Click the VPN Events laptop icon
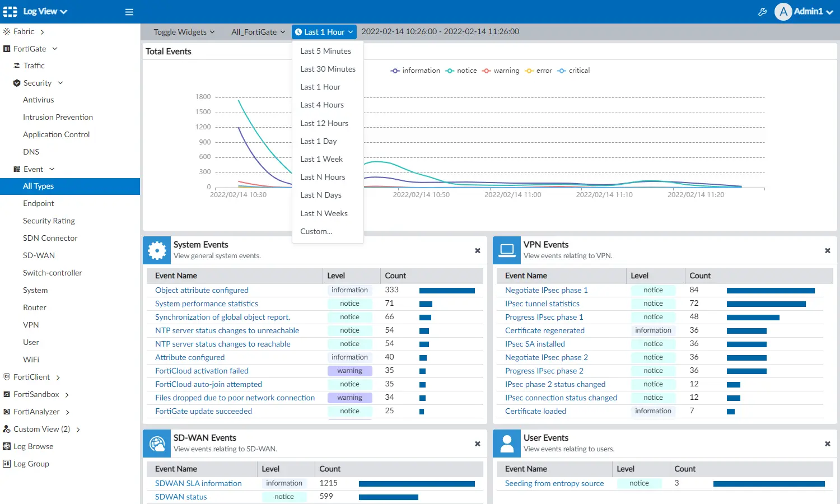Image resolution: width=840 pixels, height=504 pixels. [507, 250]
